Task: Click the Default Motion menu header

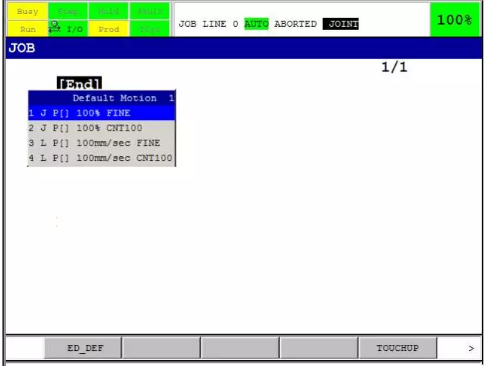Action: click(102, 98)
